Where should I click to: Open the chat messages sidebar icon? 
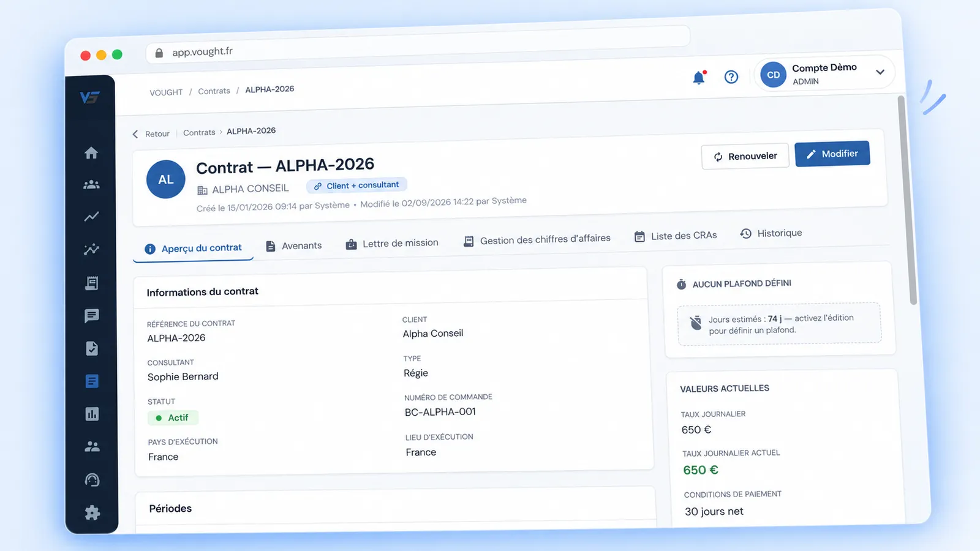pyautogui.click(x=92, y=316)
